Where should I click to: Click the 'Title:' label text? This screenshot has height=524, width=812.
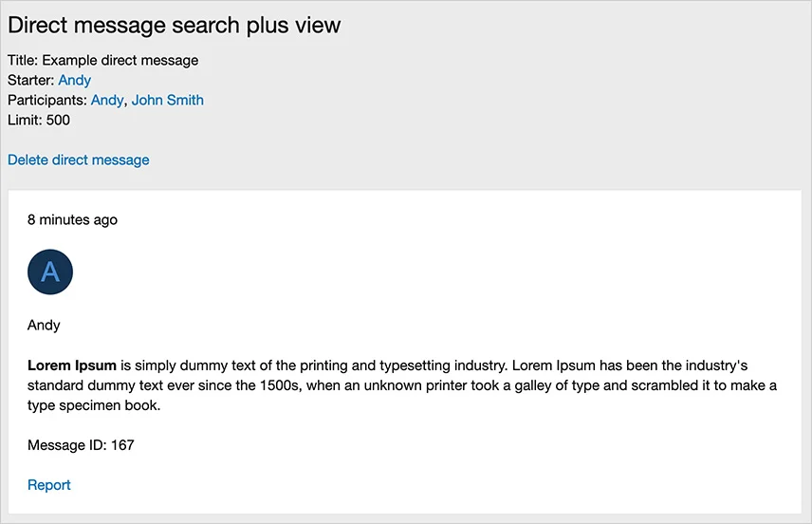click(x=23, y=60)
